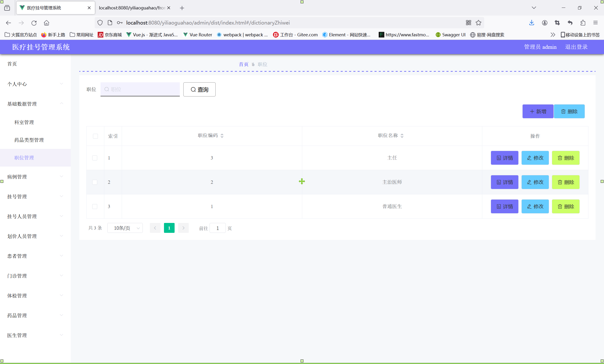Sort by 职位编码 column arrows

pyautogui.click(x=222, y=136)
